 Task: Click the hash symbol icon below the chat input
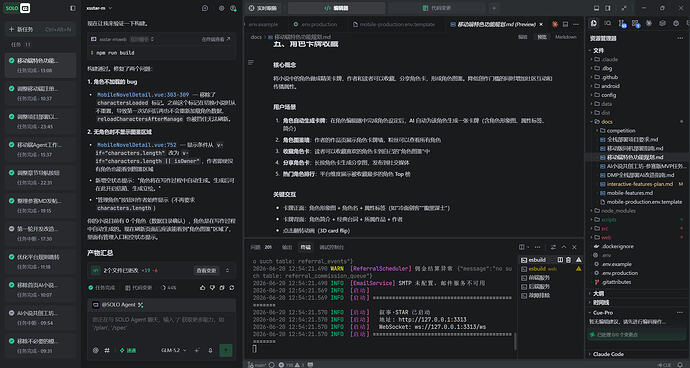click(107, 350)
